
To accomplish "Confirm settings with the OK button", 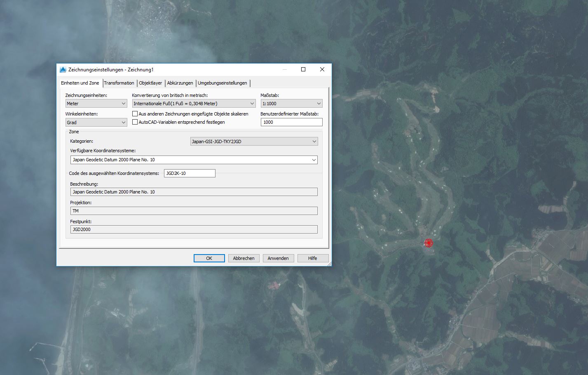I will click(x=209, y=258).
